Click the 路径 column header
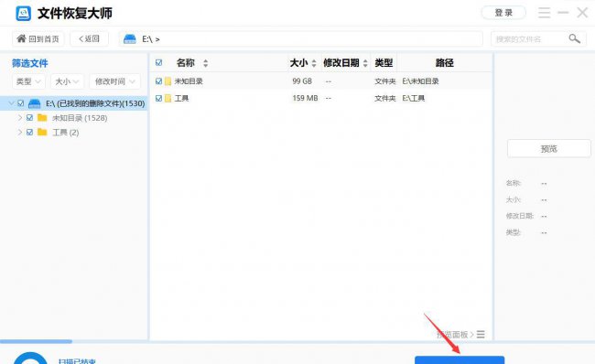 coord(444,63)
